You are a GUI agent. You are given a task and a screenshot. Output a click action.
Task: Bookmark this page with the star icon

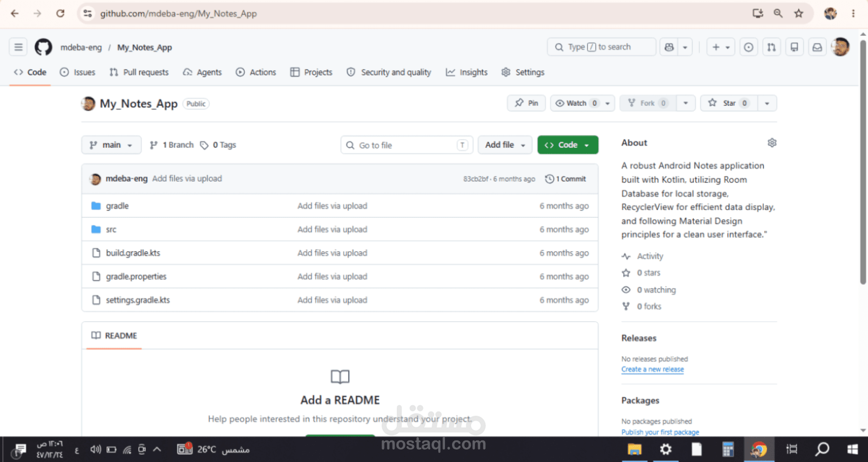799,13
